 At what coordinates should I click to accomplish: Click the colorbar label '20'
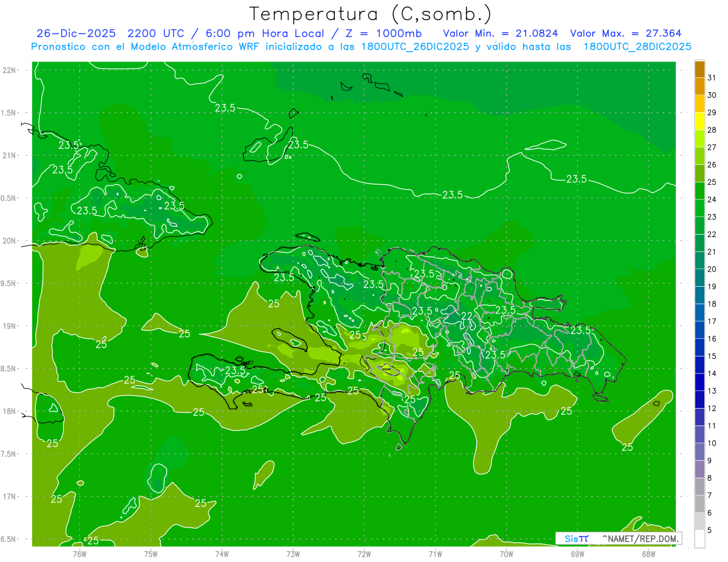click(x=712, y=269)
